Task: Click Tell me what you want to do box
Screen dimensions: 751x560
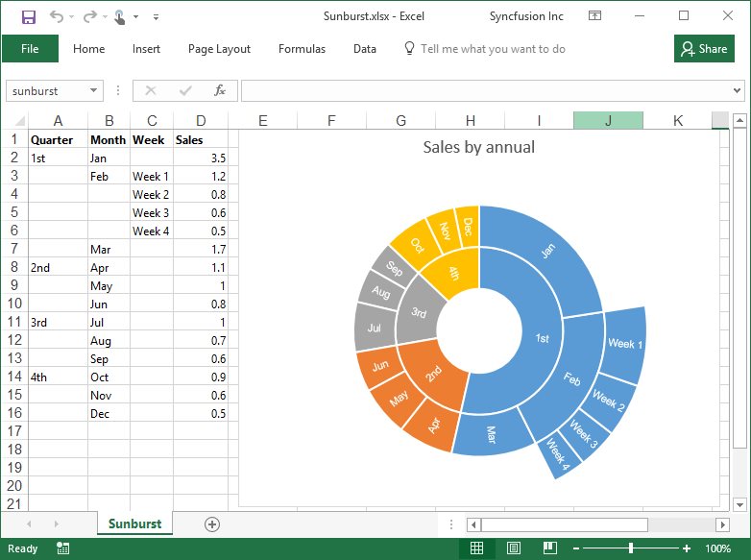Action: (493, 49)
